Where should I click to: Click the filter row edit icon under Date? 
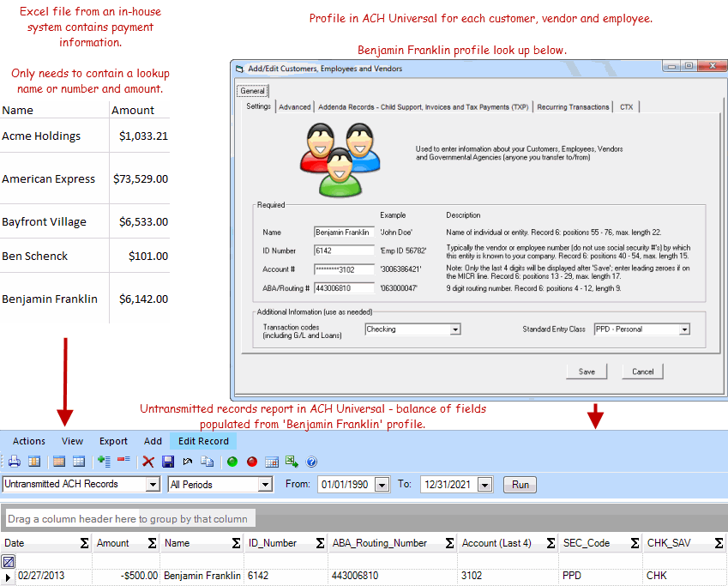[x=9, y=561]
